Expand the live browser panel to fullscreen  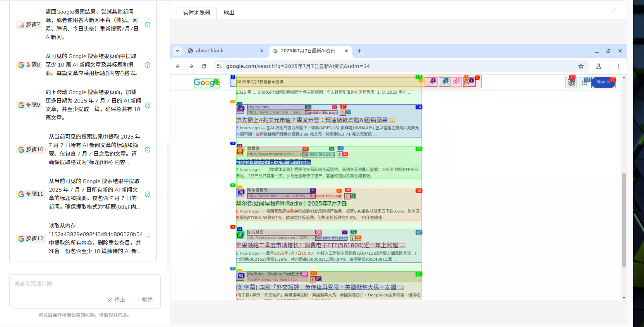tap(614, 10)
